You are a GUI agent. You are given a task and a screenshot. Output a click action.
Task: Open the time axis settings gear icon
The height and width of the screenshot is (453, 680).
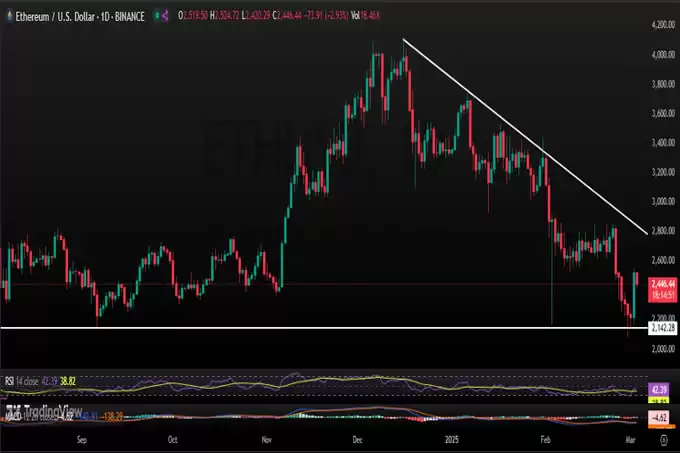[x=664, y=440]
